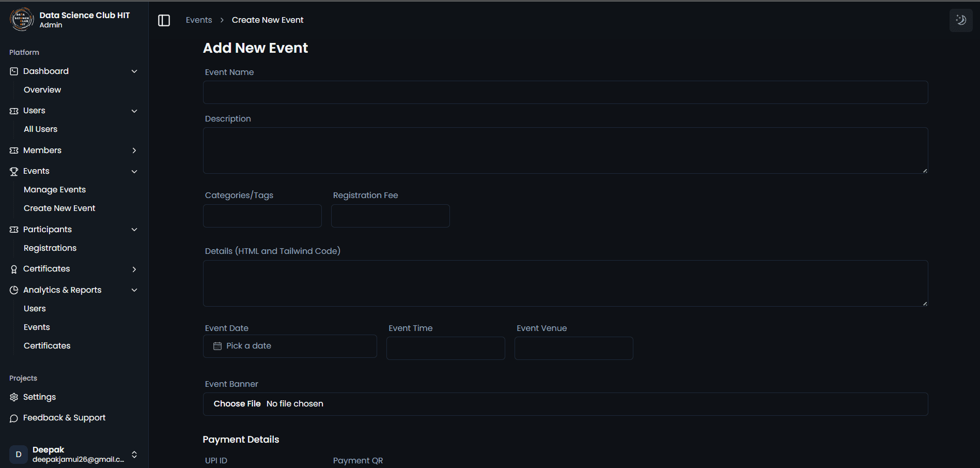Image resolution: width=980 pixels, height=468 pixels.
Task: Select Manage Events in the sidebar
Action: tap(54, 189)
